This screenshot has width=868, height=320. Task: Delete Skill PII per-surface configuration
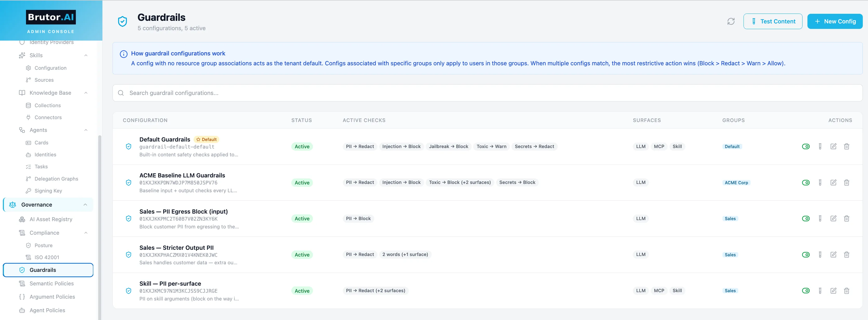click(846, 291)
